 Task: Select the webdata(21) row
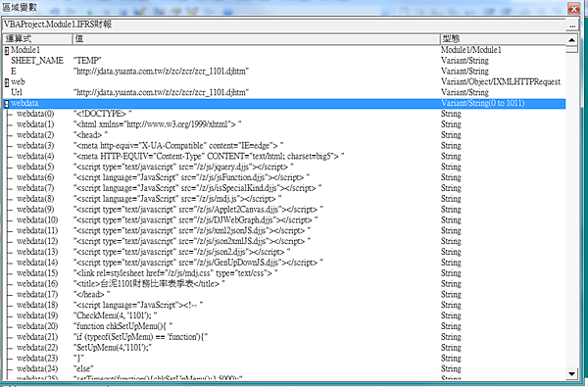click(284, 337)
